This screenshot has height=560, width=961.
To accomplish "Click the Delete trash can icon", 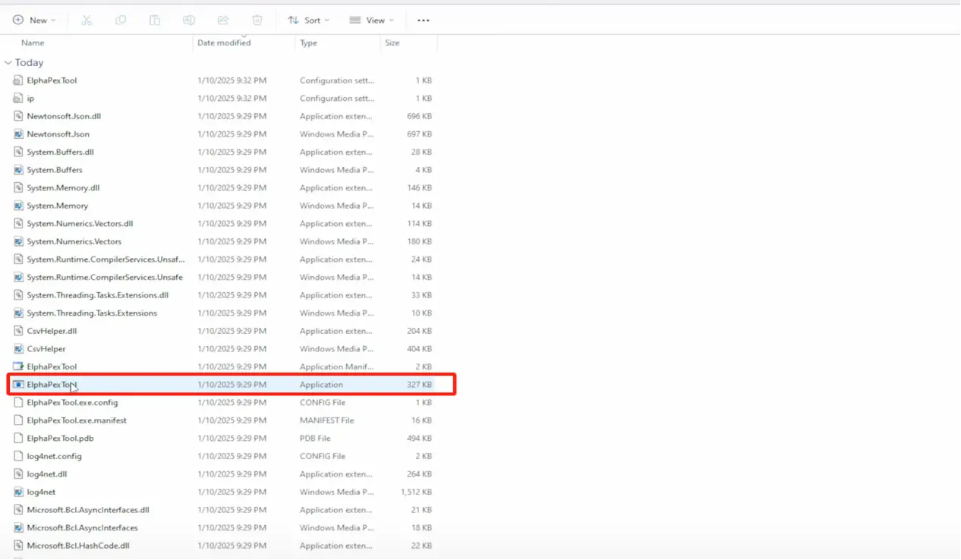I will [257, 20].
